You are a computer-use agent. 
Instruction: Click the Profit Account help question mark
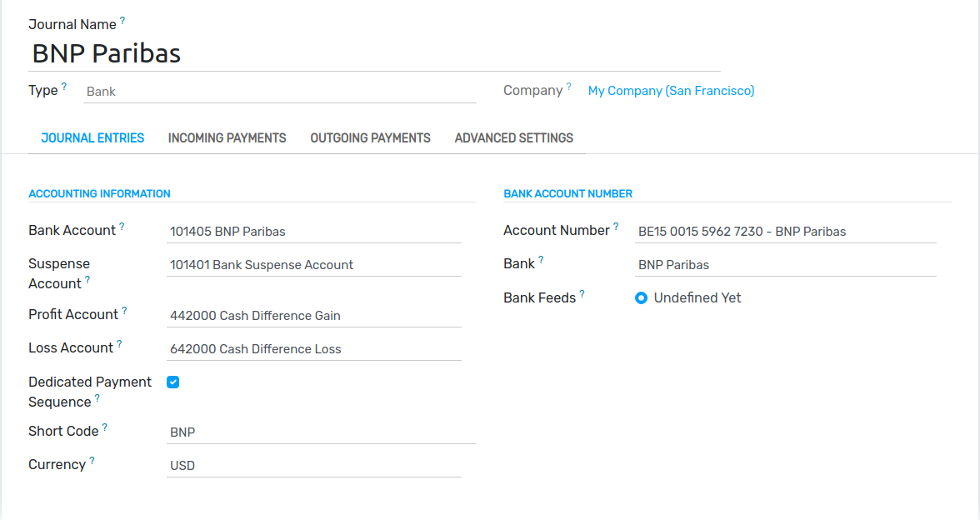(x=124, y=311)
